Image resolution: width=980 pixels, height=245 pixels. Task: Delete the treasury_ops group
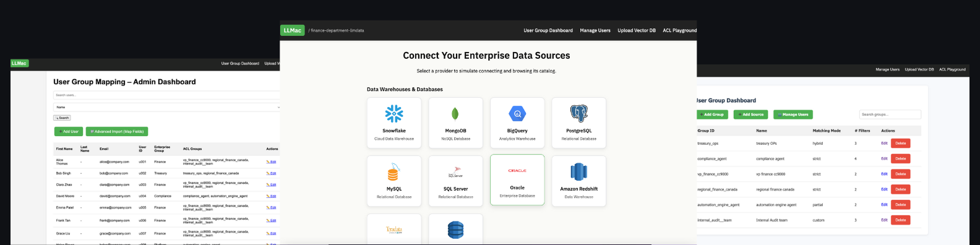tap(900, 143)
